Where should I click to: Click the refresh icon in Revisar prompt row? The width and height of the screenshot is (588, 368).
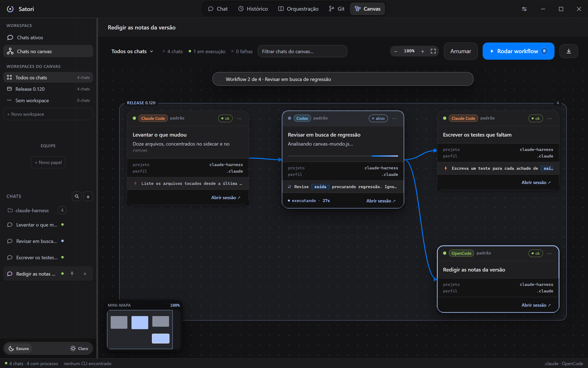290,187
